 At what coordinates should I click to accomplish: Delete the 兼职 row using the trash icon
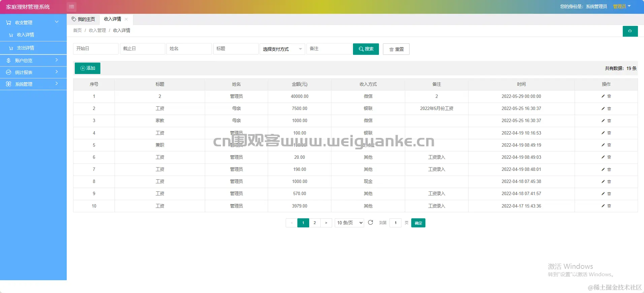click(609, 145)
